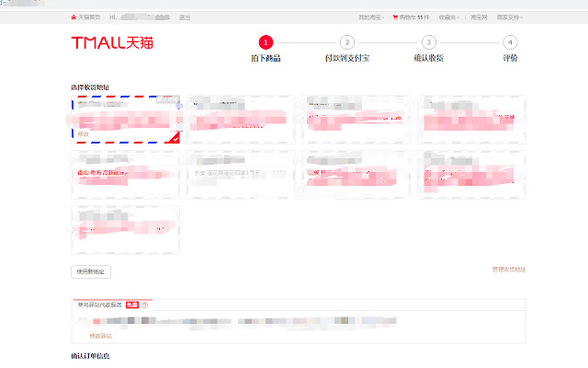Click the 付款到支付宝 step 2 circle
Screen dimensions: 588x368
(x=347, y=42)
